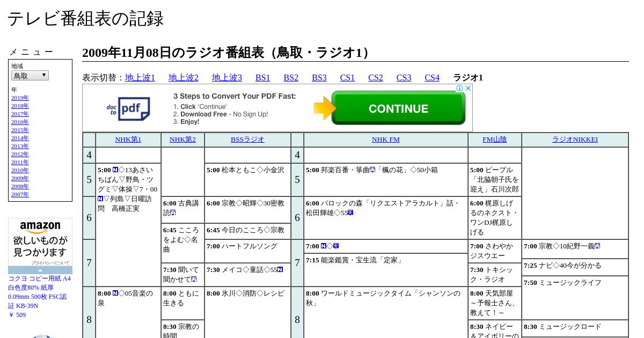Image resolution: width=644 pixels, height=338 pixels.
Task: Switch to the BS2 listing
Action: click(291, 78)
